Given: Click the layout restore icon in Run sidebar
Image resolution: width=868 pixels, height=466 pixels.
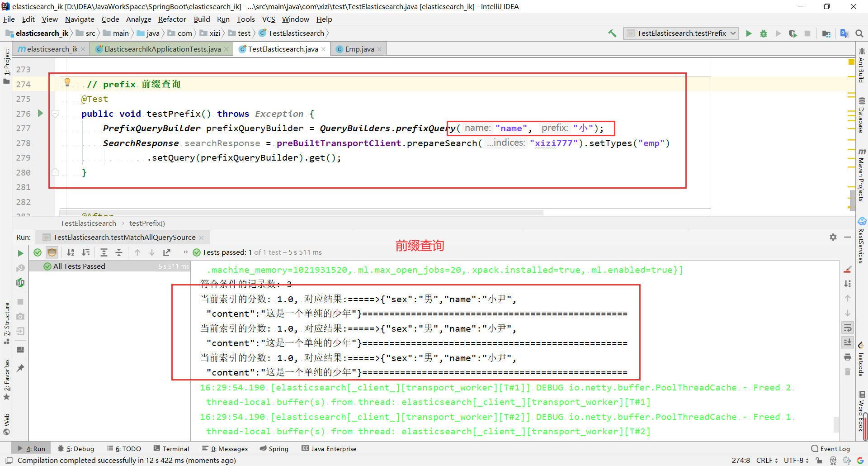Looking at the screenshot, I should pyautogui.click(x=20, y=350).
